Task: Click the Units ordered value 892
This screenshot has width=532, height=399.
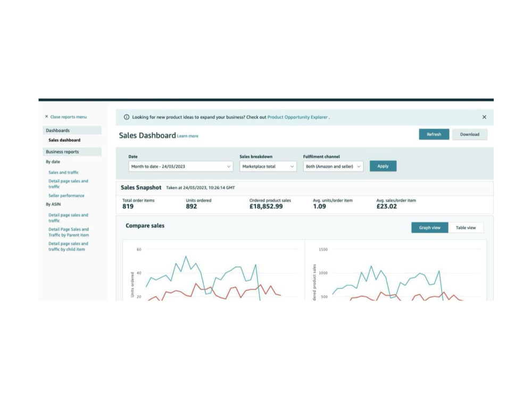Action: click(192, 206)
